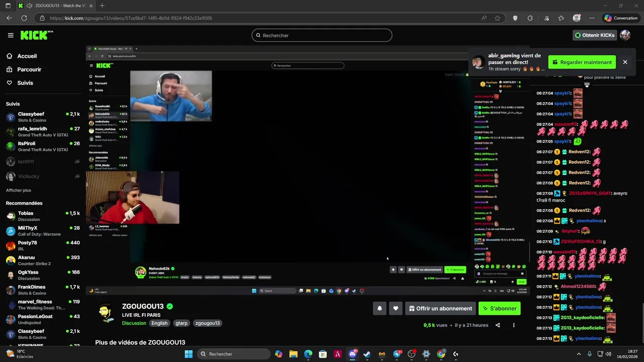
Task: Click share icon below video
Action: pos(498,325)
